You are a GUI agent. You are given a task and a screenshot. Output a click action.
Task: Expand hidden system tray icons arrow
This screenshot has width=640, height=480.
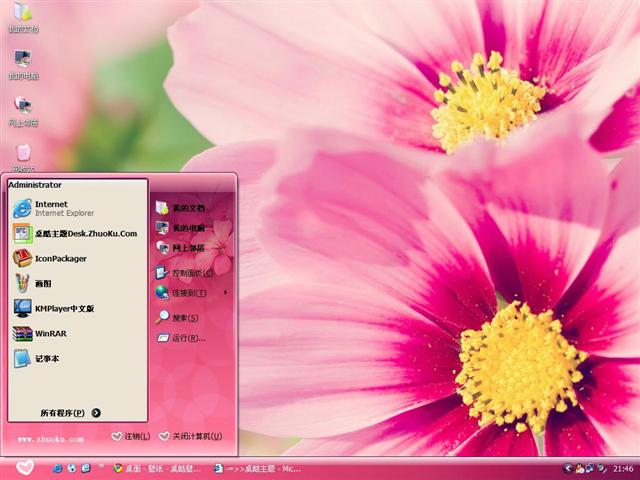coord(568,468)
